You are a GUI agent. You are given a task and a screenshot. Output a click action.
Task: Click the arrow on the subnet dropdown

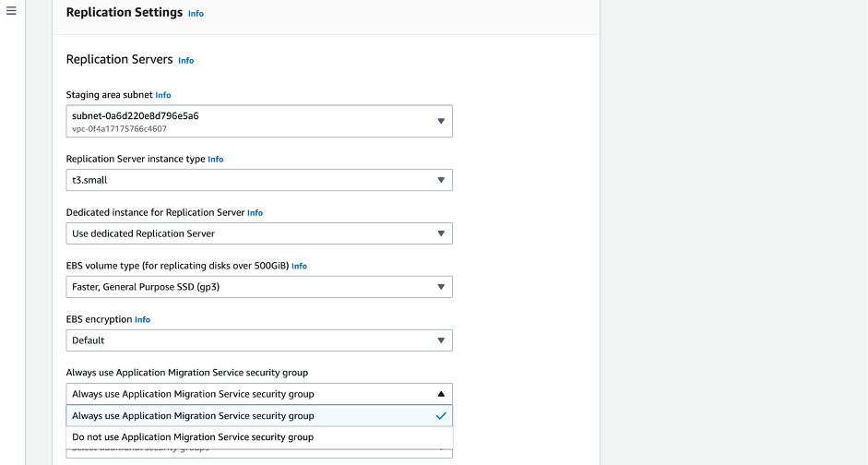pyautogui.click(x=441, y=121)
